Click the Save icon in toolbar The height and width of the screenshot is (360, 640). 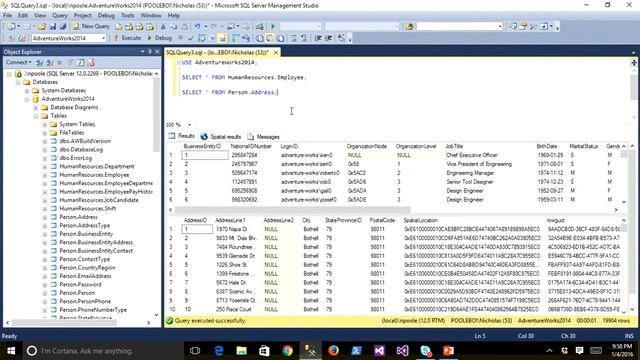(53, 27)
